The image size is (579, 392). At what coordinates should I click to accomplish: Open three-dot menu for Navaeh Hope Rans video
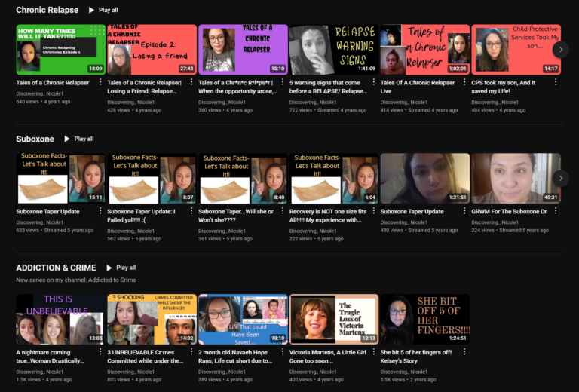pyautogui.click(x=283, y=352)
